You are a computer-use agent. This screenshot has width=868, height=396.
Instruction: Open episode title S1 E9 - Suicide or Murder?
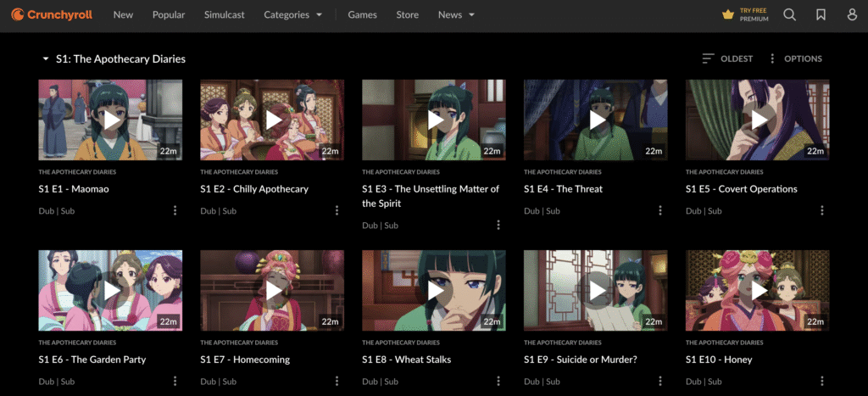click(x=581, y=360)
